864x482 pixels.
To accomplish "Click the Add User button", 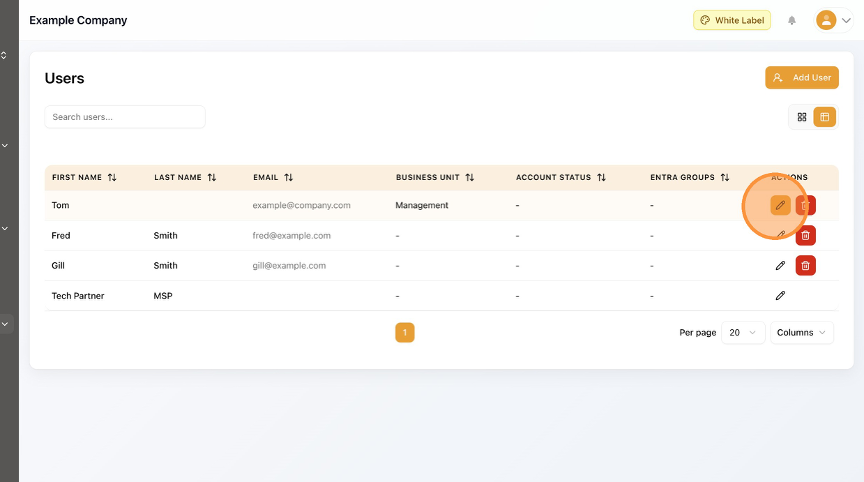I will coord(801,78).
